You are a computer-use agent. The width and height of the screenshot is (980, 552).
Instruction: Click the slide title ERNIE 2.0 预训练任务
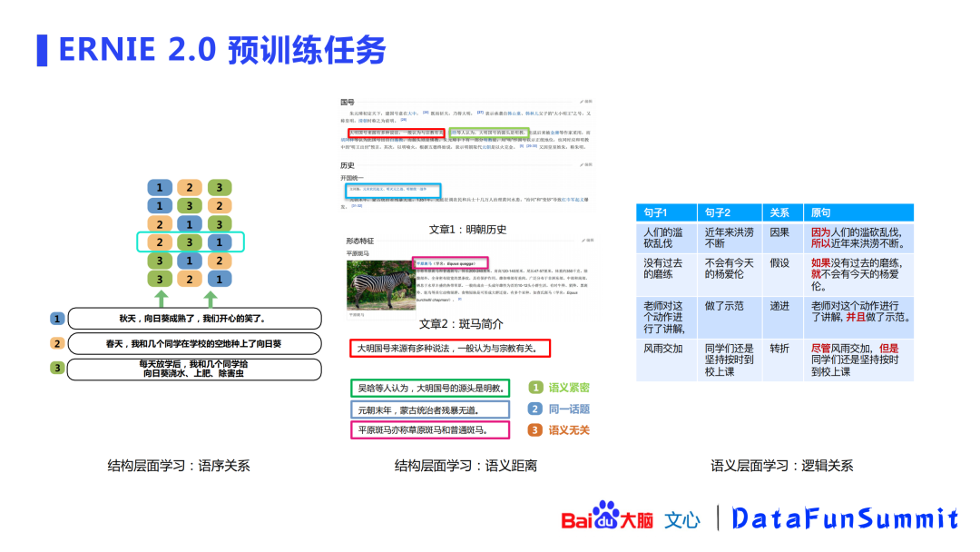pyautogui.click(x=222, y=50)
